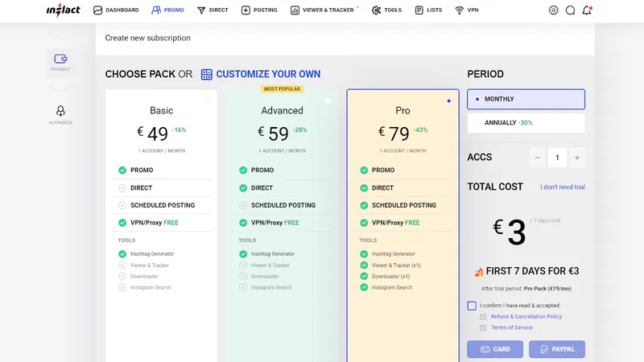This screenshot has width=644, height=362.
Task: Click the fire icon beside First 7 Days
Action: pos(479,271)
